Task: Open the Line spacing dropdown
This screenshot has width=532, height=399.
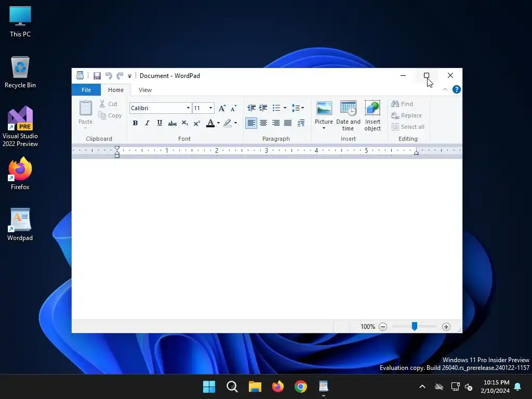Action: coord(298,108)
